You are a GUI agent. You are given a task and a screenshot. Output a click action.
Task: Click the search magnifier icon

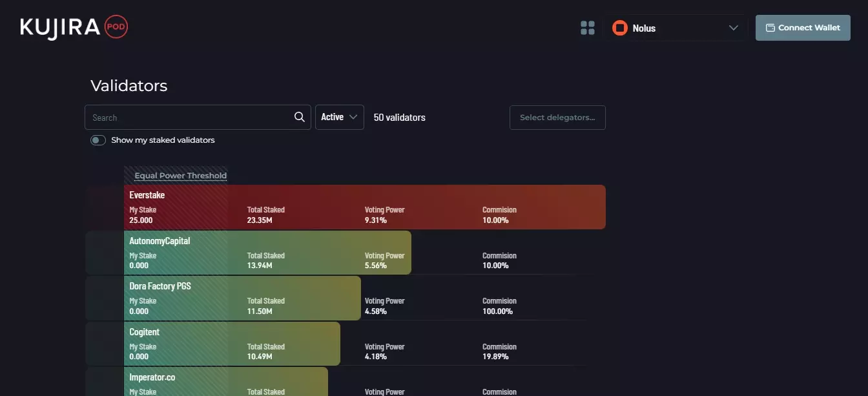(x=298, y=117)
